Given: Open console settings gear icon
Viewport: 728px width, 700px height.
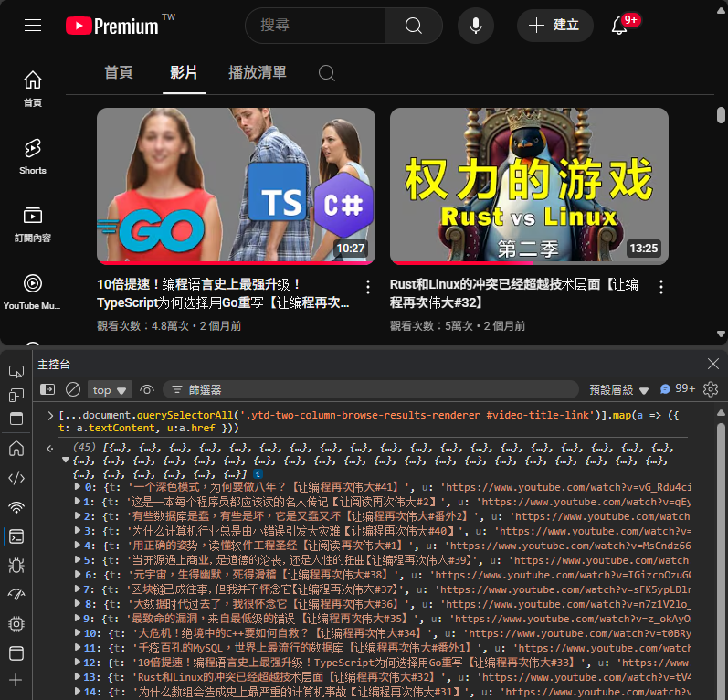Looking at the screenshot, I should (x=711, y=389).
